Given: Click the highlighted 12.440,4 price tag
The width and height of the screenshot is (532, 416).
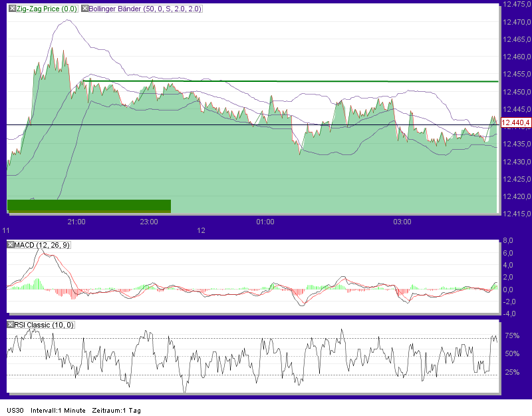Looking at the screenshot, I should [x=515, y=122].
